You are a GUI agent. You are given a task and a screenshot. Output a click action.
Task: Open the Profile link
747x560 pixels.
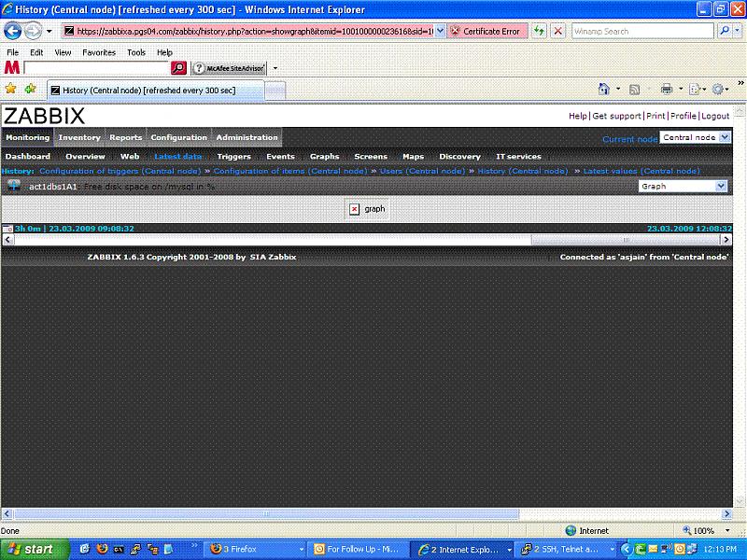click(x=684, y=116)
